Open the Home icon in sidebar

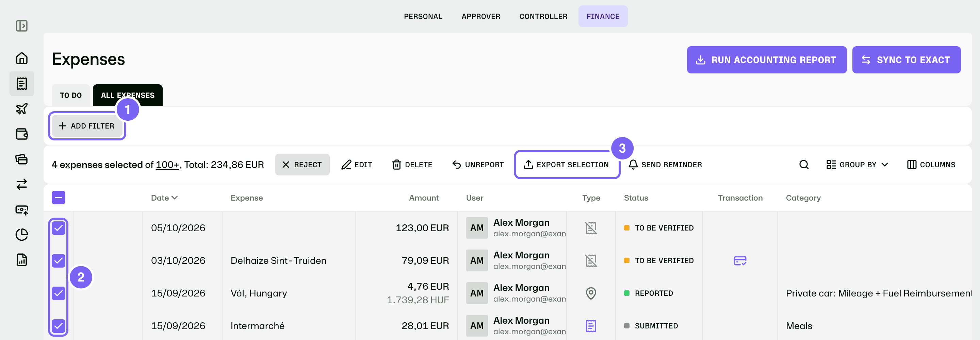pos(22,58)
